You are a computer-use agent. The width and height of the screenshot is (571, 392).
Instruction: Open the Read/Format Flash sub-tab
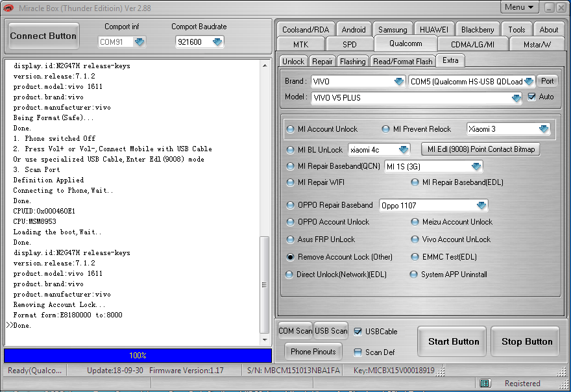(403, 61)
